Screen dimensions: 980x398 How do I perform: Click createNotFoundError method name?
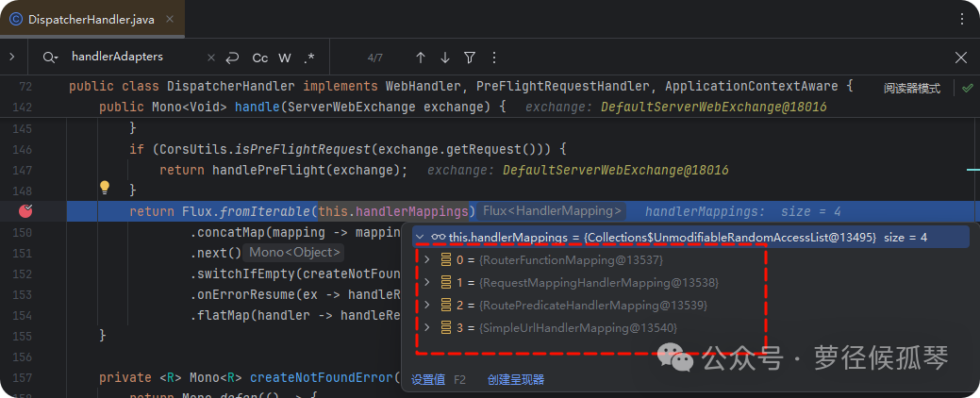pyautogui.click(x=322, y=377)
